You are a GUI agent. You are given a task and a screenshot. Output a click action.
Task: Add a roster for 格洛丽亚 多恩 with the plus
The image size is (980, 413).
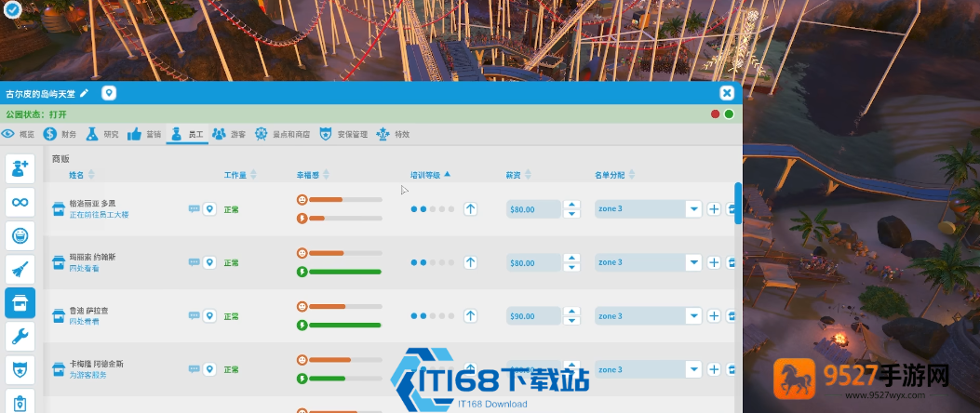[x=714, y=209]
